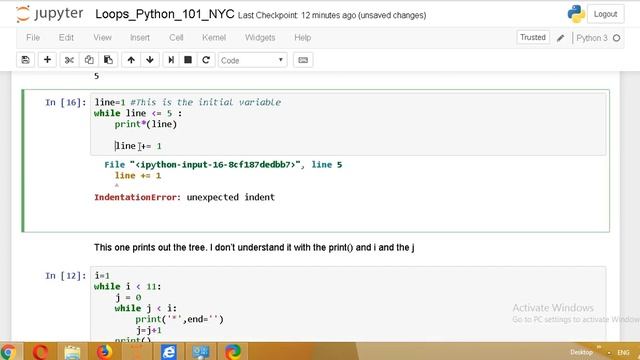This screenshot has width=640, height=360.
Task: Open the Insert menu
Action: [x=140, y=38]
